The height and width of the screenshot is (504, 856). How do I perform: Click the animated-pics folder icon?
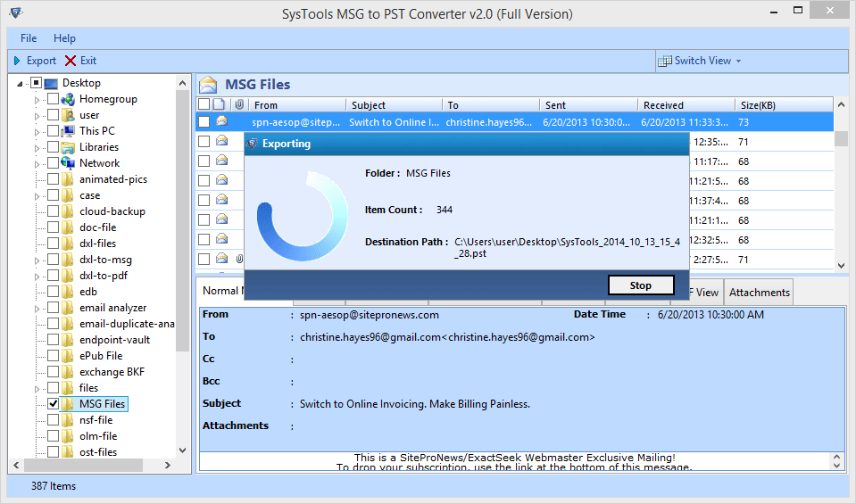pyautogui.click(x=68, y=179)
